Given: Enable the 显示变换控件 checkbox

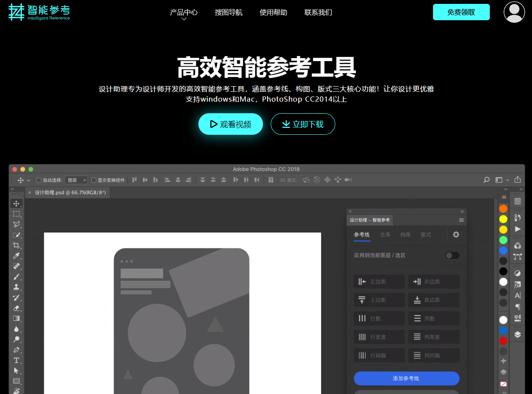Looking at the screenshot, I should 93,180.
